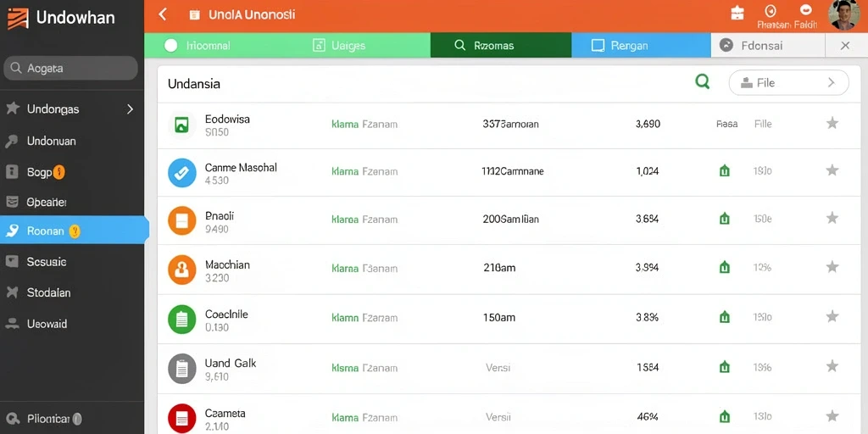Image resolution: width=868 pixels, height=434 pixels.
Task: Open the File dropdown selector
Action: (789, 83)
